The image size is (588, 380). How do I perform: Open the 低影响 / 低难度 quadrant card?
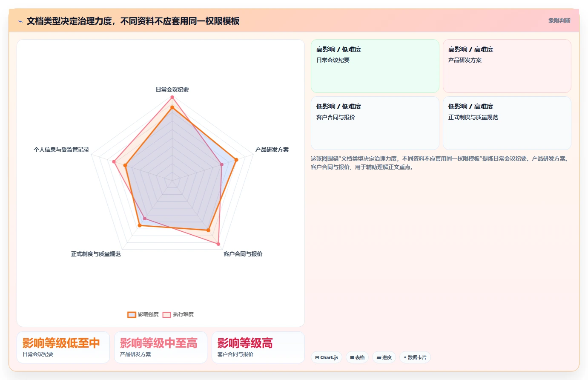coord(375,123)
